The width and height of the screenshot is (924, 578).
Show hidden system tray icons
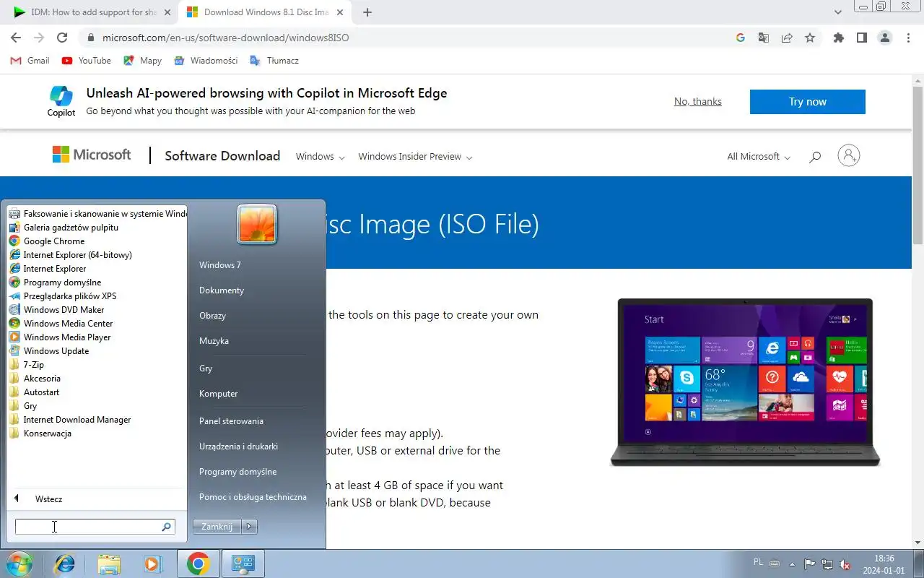coord(792,564)
